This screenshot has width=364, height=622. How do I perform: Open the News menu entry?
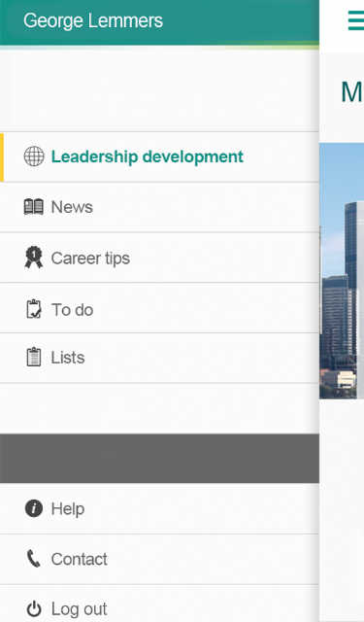[x=159, y=207]
